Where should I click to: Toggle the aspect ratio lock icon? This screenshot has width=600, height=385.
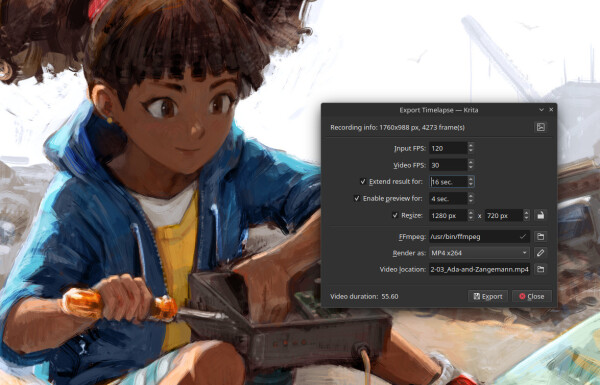540,215
